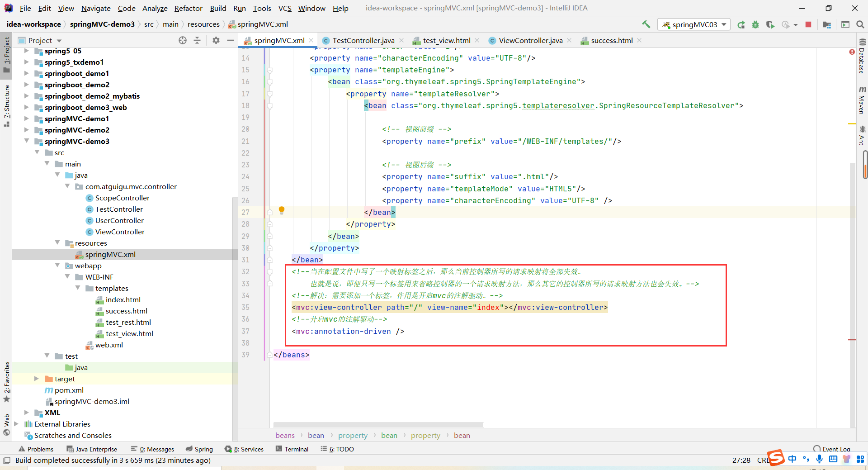Open the Ant tool window

pos(862,136)
